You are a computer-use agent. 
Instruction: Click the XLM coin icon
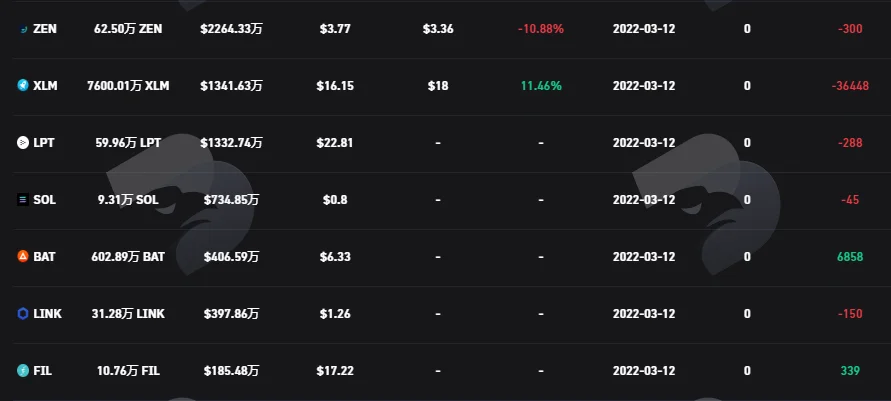tap(23, 86)
